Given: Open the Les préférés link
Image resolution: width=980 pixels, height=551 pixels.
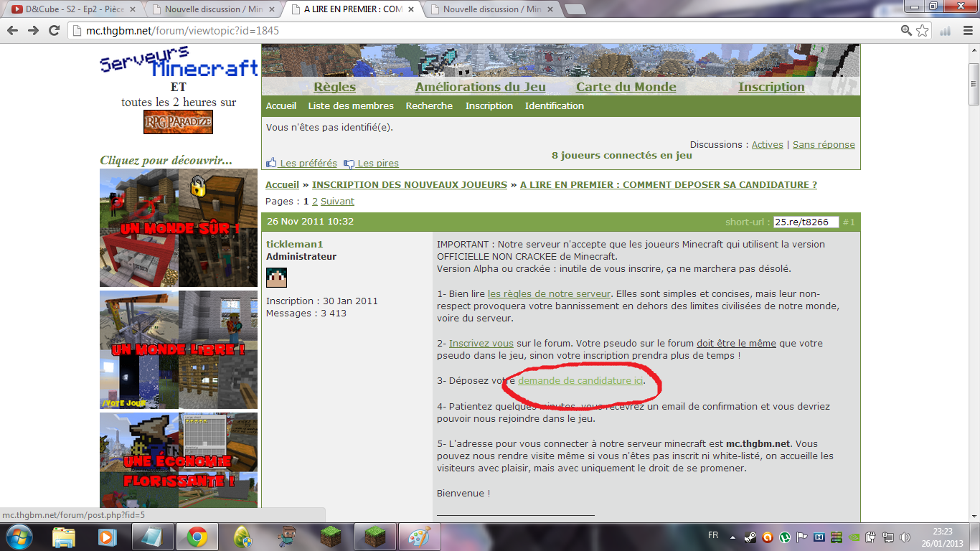Looking at the screenshot, I should pyautogui.click(x=308, y=163).
